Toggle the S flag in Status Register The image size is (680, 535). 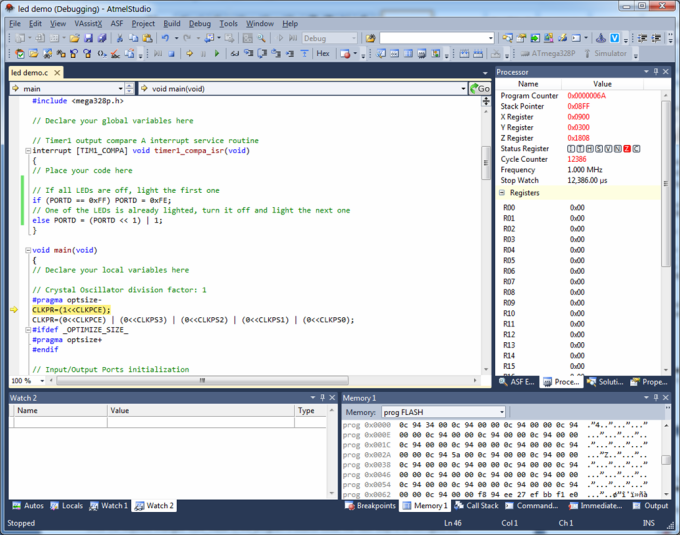tap(599, 149)
